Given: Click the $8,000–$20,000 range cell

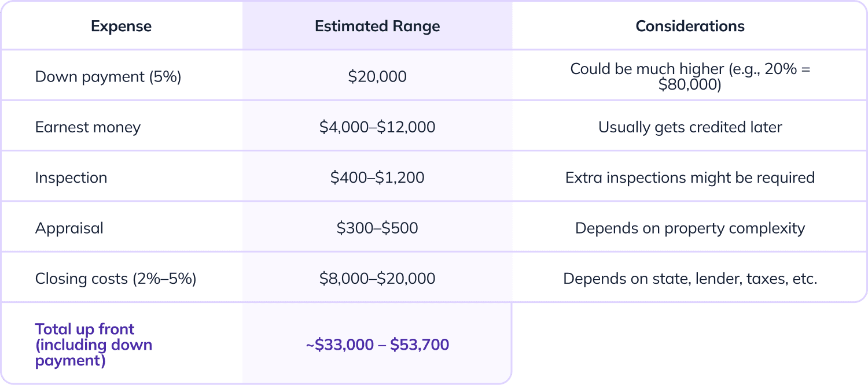Looking at the screenshot, I should (377, 279).
